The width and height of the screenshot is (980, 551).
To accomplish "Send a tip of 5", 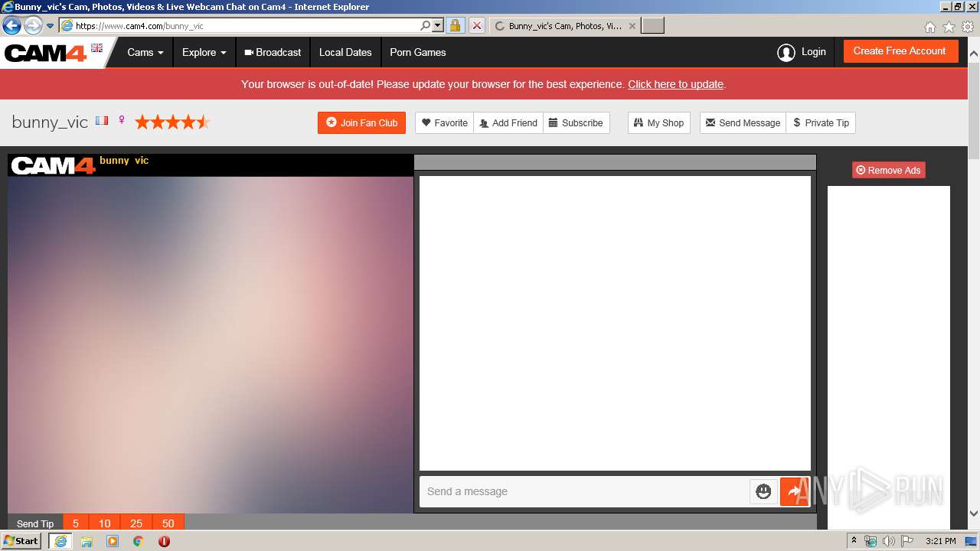I will click(x=76, y=523).
